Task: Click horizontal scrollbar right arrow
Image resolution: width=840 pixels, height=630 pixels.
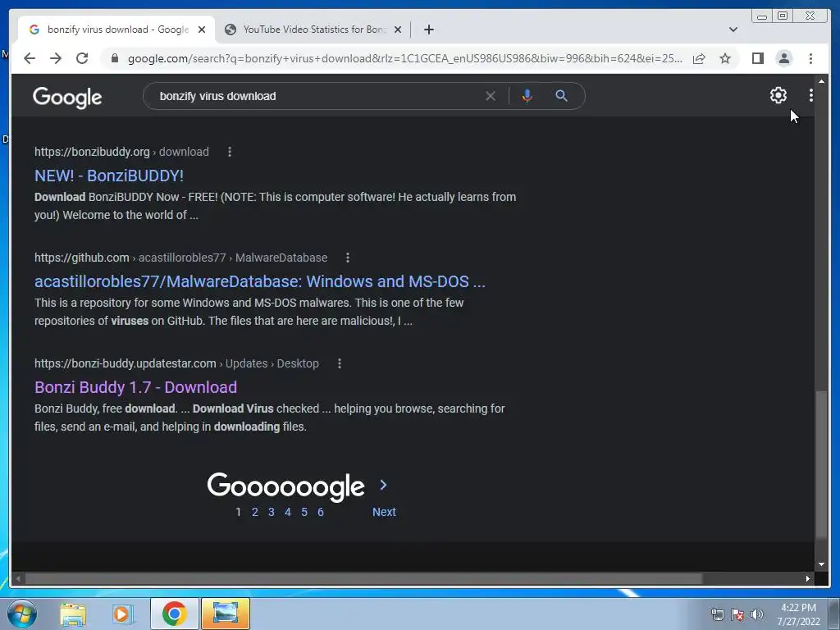Action: (x=808, y=578)
